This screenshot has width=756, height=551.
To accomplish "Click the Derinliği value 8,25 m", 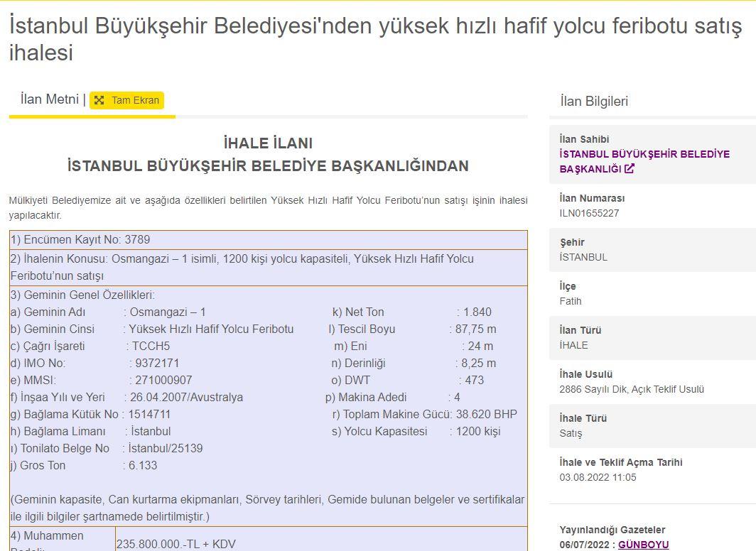I will coord(479,363).
